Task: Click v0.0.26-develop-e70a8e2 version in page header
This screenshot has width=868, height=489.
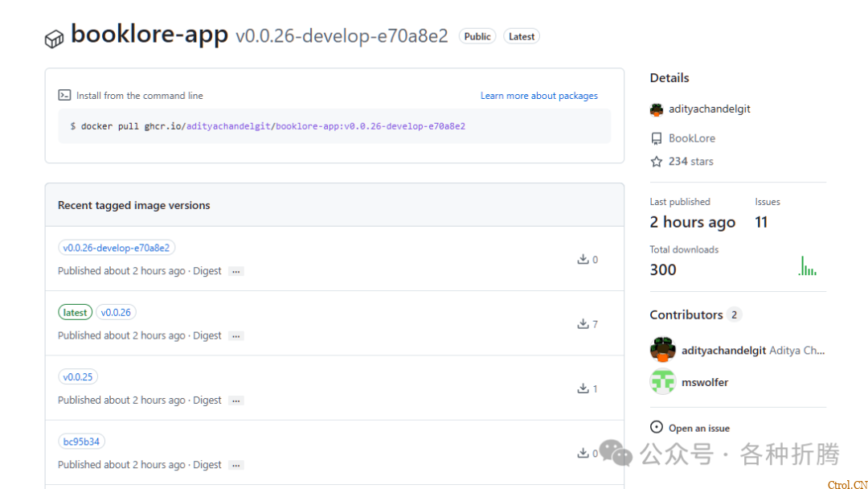Action: [342, 36]
